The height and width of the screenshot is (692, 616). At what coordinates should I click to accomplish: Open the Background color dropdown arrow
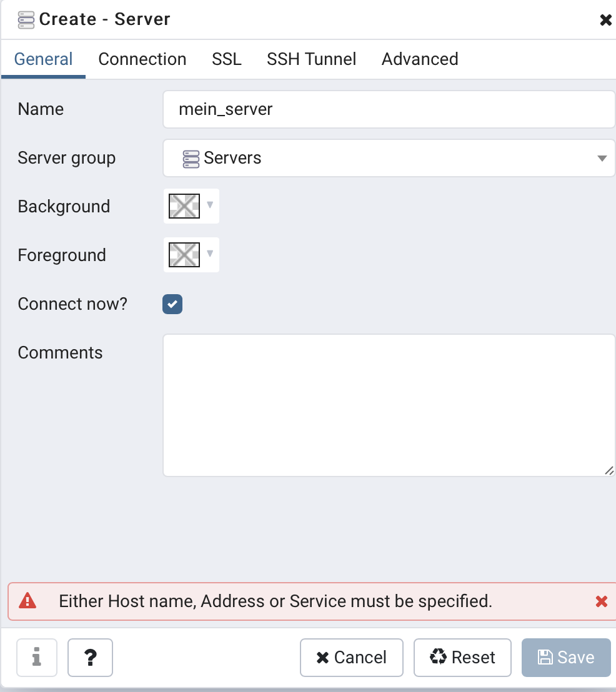(x=210, y=205)
